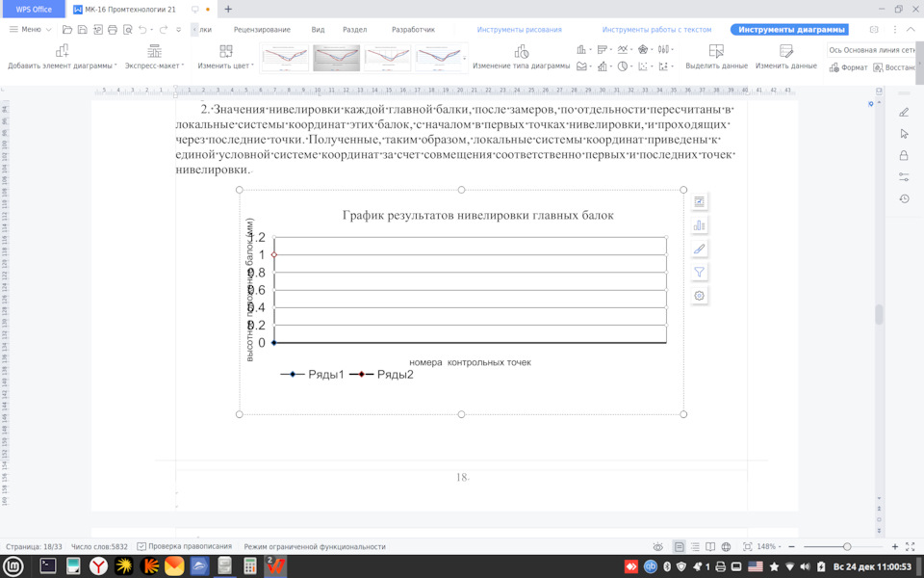Insert a column chart type

pos(583,49)
